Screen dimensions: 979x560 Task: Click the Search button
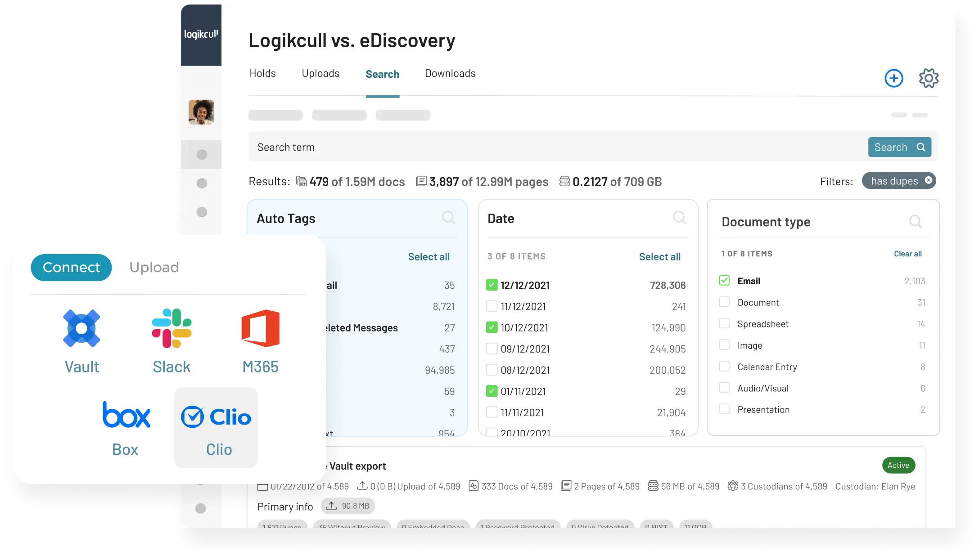pyautogui.click(x=899, y=147)
